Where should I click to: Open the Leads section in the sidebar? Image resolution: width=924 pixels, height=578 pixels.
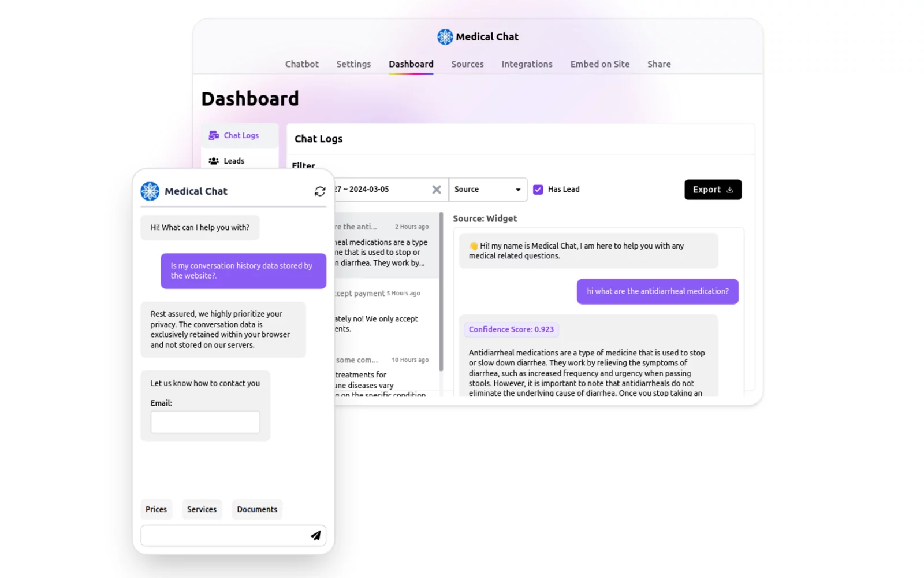pyautogui.click(x=233, y=161)
